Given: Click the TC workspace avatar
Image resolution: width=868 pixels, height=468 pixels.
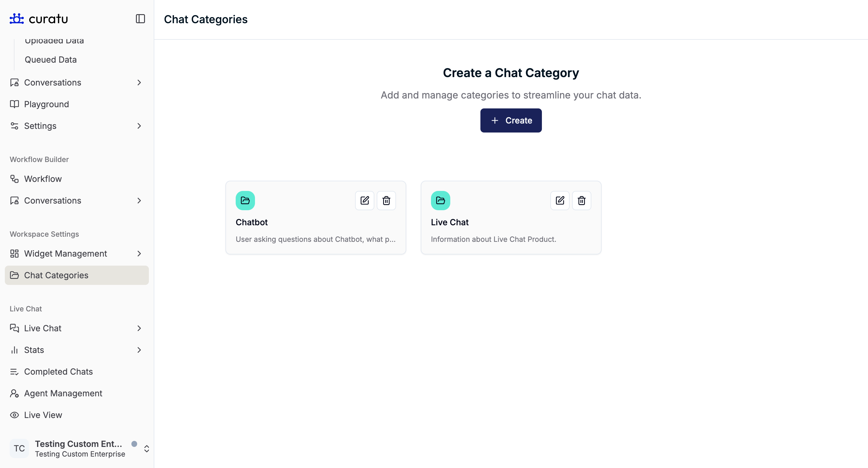Looking at the screenshot, I should tap(19, 448).
